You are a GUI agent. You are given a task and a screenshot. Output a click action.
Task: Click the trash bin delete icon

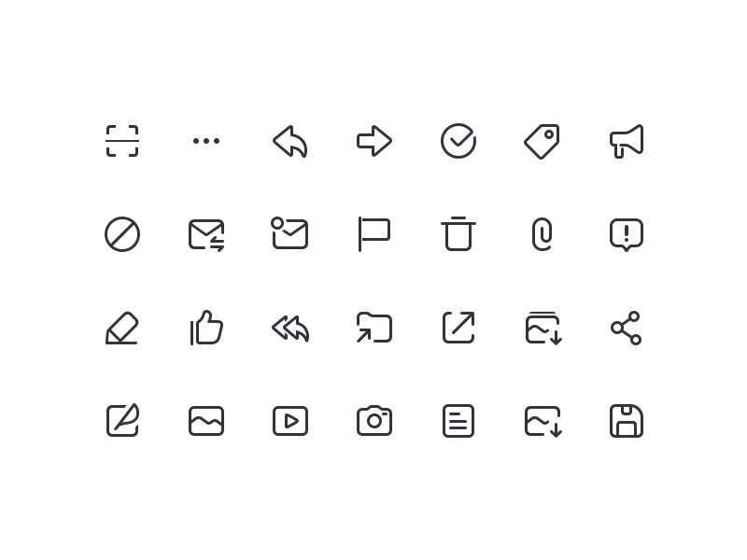point(458,234)
